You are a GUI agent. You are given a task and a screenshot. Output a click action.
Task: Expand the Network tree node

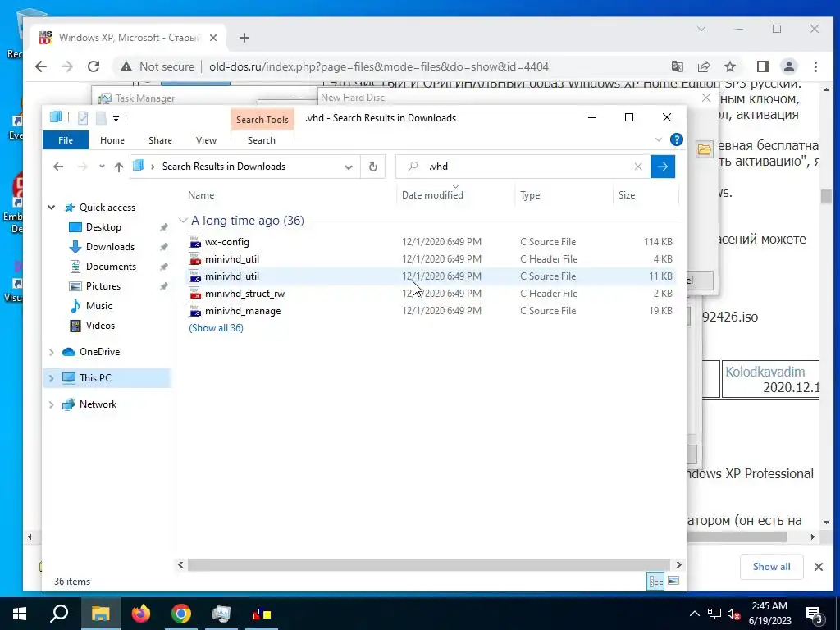coord(52,404)
